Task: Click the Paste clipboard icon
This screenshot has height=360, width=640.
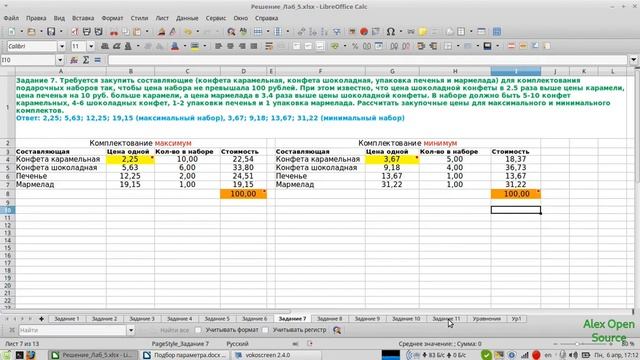Action: coord(138,32)
